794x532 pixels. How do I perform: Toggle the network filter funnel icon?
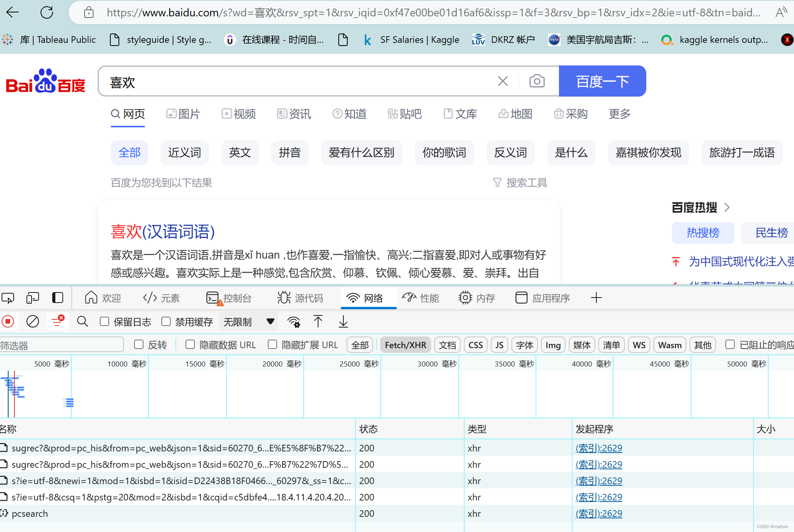58,322
